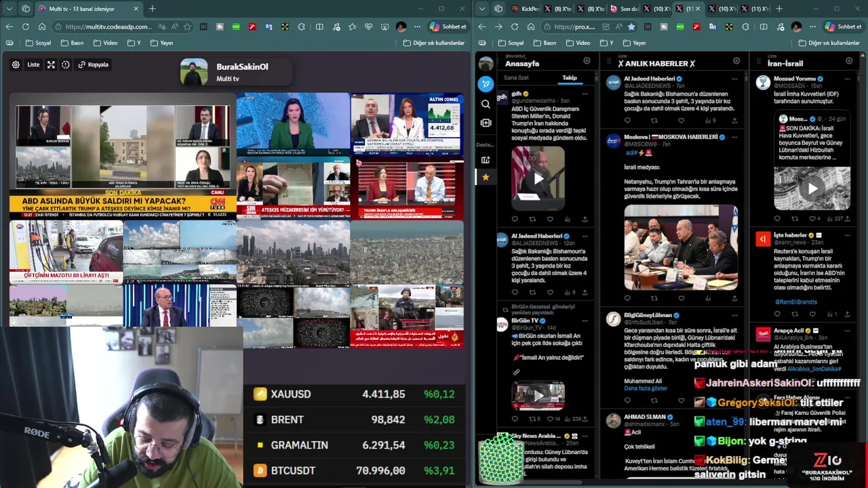Share the Al Jadeed Haberleri post in ANLIK HABERLER
Image resolution: width=868 pixels, height=488 pixels.
click(x=734, y=121)
